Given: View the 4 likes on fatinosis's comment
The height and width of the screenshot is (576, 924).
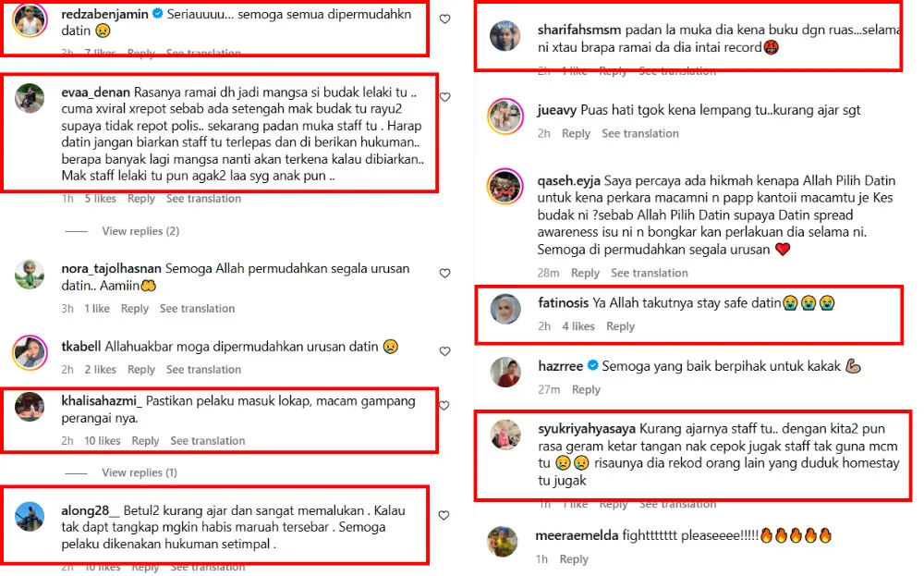Looking at the screenshot, I should (x=578, y=326).
